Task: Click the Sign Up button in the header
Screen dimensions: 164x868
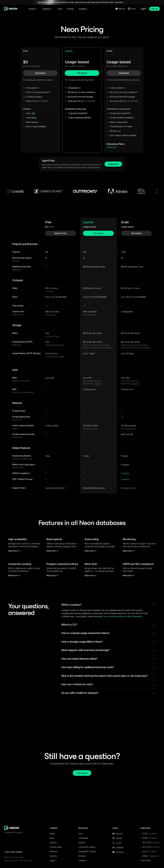Action: pos(155,9)
